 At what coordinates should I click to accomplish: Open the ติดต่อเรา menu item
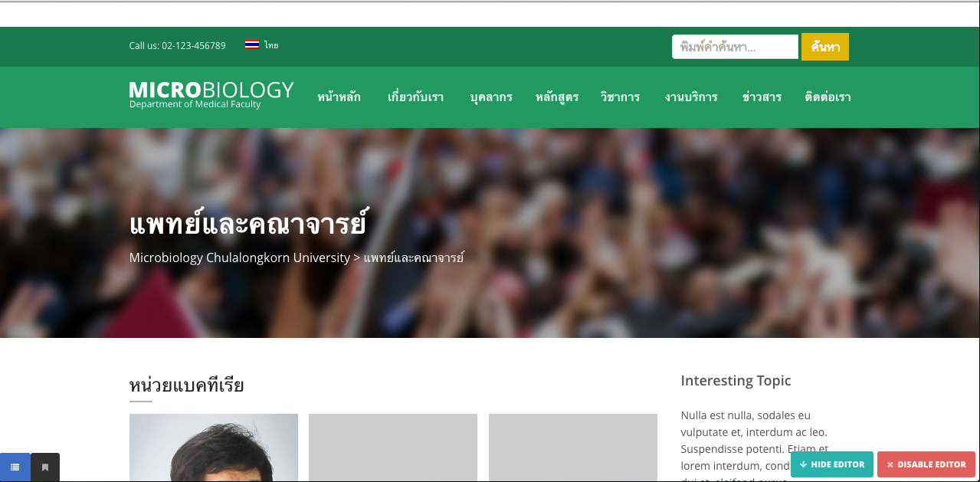coord(828,97)
